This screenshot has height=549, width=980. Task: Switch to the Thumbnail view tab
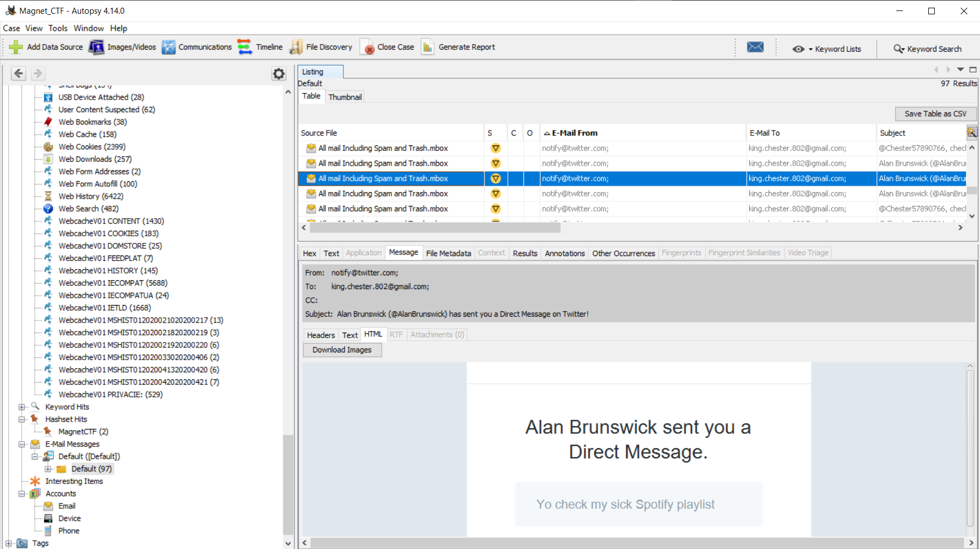[345, 97]
